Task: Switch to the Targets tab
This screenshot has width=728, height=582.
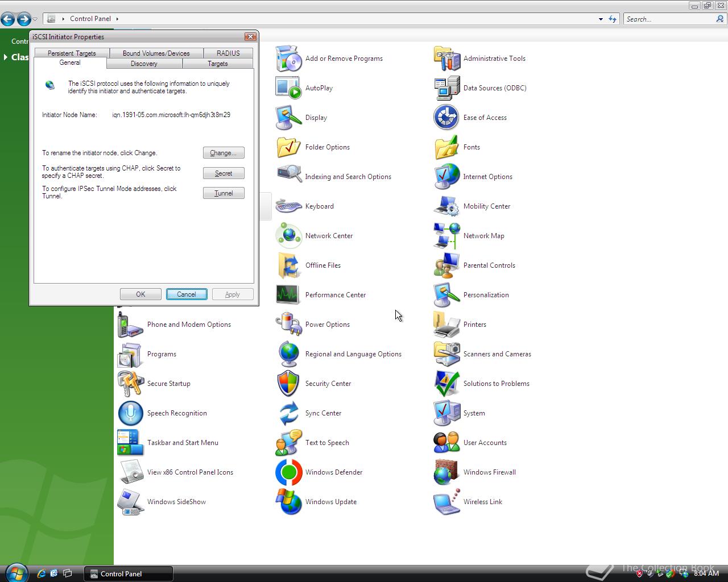Action: pyautogui.click(x=218, y=64)
